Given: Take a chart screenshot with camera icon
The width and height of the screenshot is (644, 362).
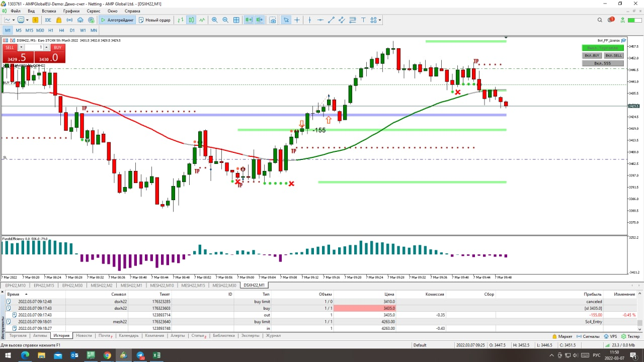Looking at the screenshot, I should click(x=273, y=20).
